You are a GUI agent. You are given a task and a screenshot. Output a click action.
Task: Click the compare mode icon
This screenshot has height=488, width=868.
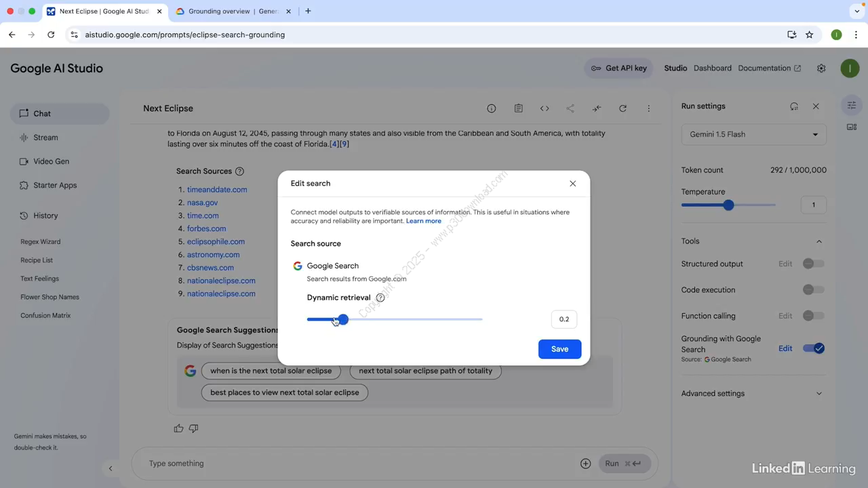pyautogui.click(x=597, y=108)
